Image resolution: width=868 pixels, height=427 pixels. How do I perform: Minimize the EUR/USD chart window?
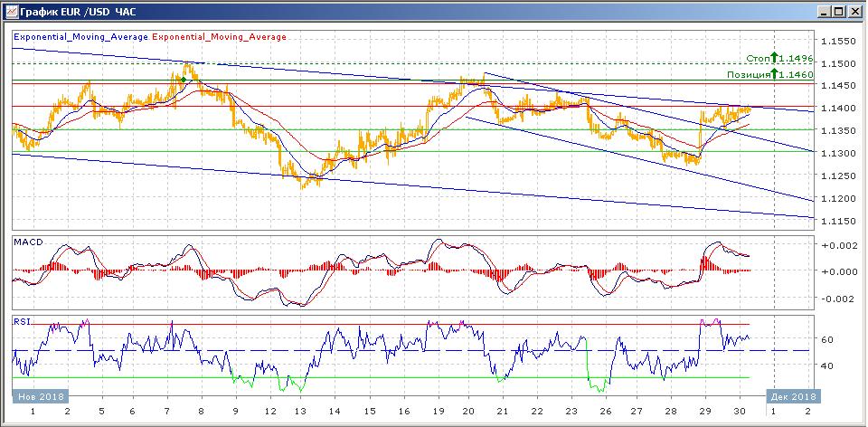826,11
